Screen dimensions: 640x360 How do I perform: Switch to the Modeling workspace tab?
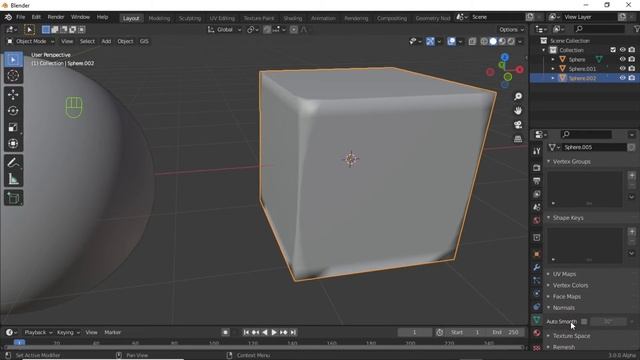pos(159,18)
